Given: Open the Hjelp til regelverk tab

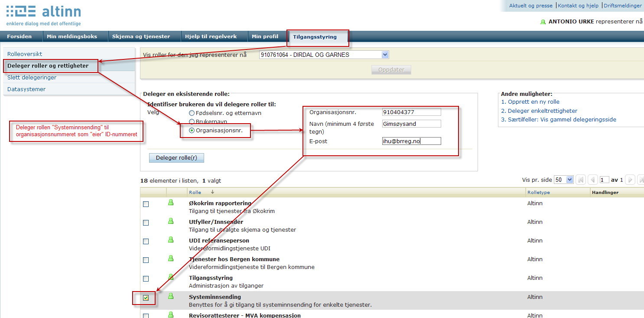Looking at the screenshot, I should point(211,36).
